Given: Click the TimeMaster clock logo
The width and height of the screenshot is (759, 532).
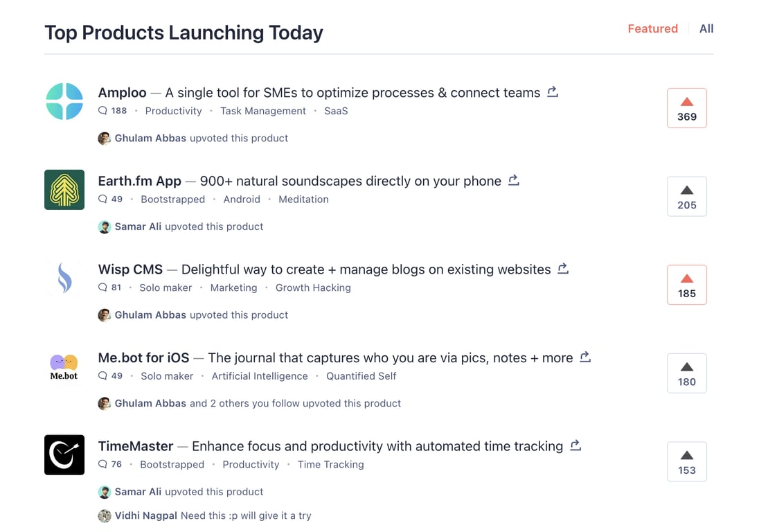Looking at the screenshot, I should (x=64, y=455).
